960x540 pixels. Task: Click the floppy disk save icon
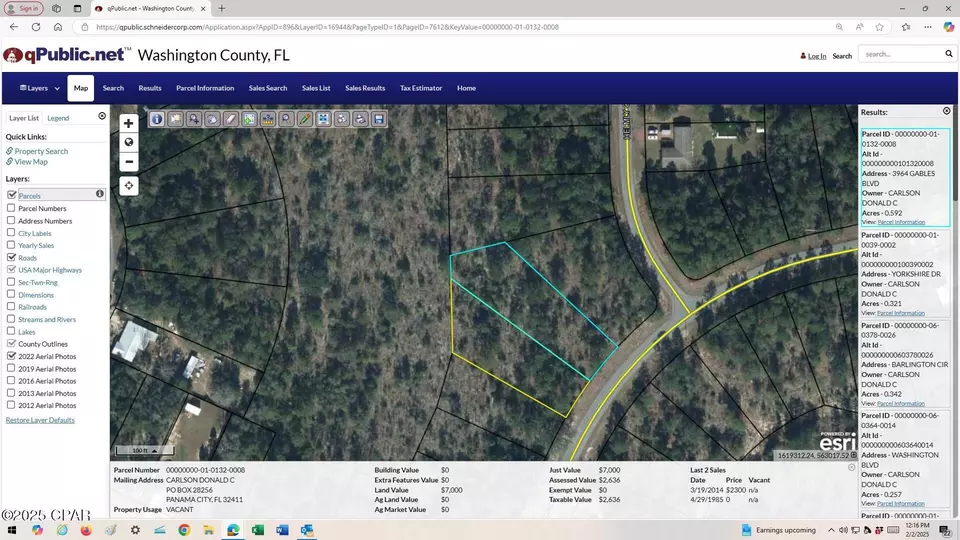[379, 119]
